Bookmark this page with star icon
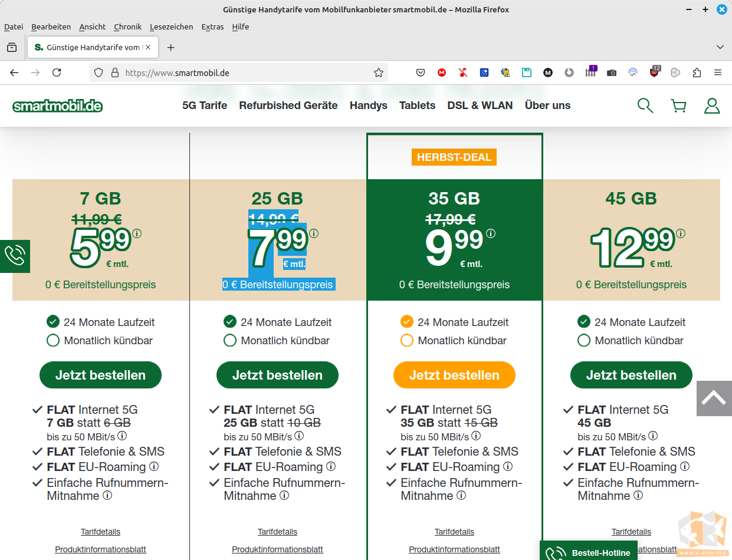The width and height of the screenshot is (732, 560). point(379,73)
